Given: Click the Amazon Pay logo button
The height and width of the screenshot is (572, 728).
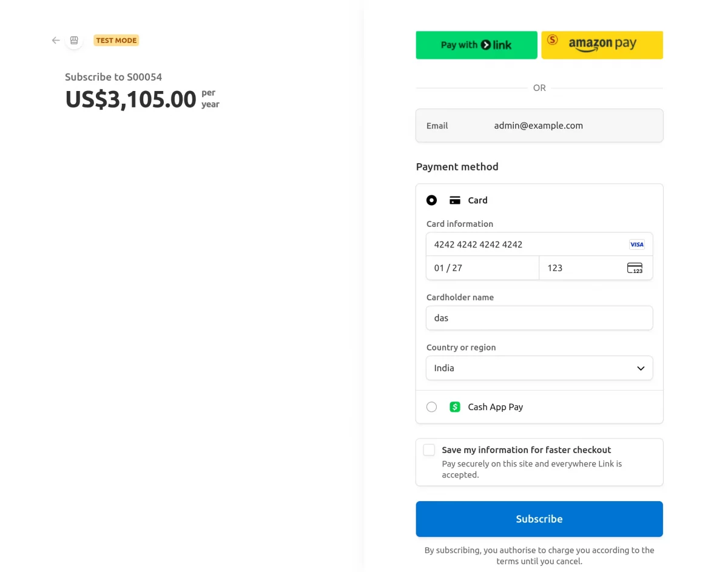Looking at the screenshot, I should (602, 45).
